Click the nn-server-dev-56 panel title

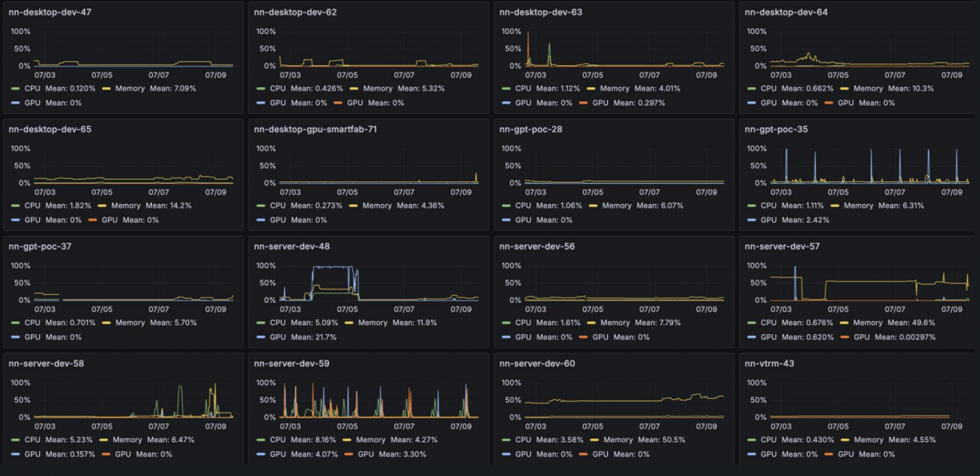click(536, 246)
